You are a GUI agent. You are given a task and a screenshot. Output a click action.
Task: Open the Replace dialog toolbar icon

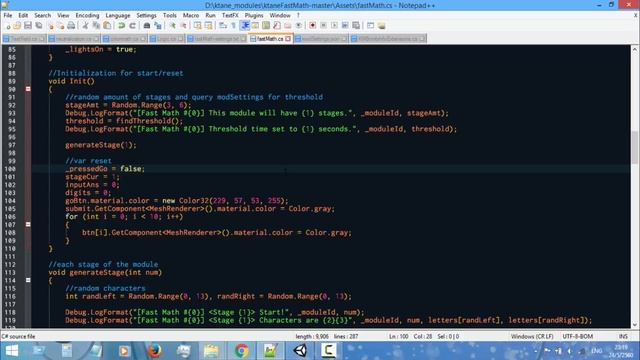(158, 26)
